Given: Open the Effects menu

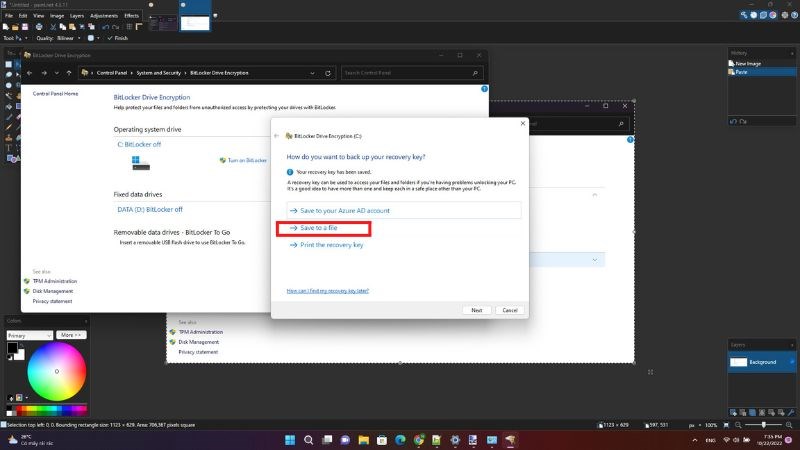Looking at the screenshot, I should pyautogui.click(x=131, y=16).
